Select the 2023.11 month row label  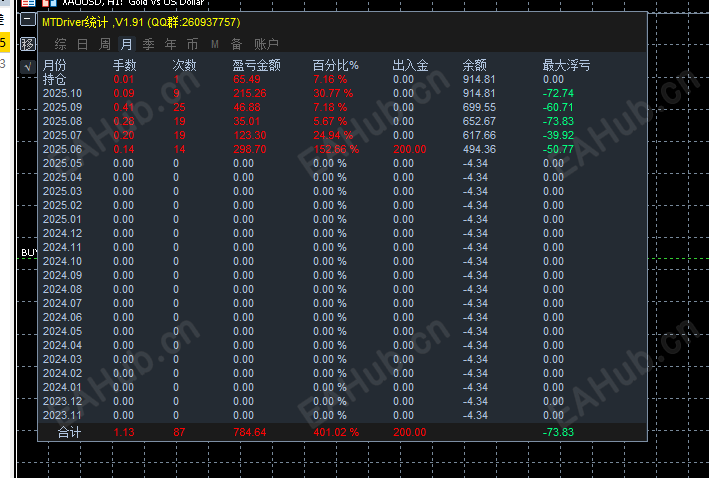coord(62,416)
